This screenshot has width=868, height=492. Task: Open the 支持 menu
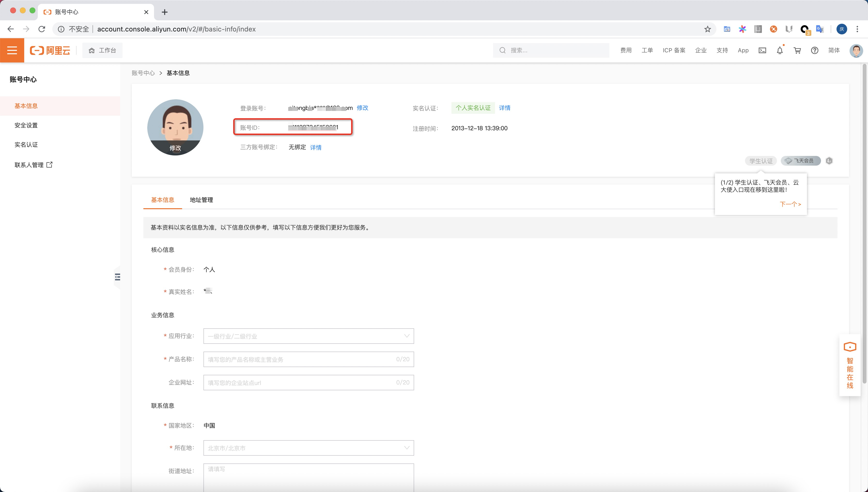tap(722, 50)
